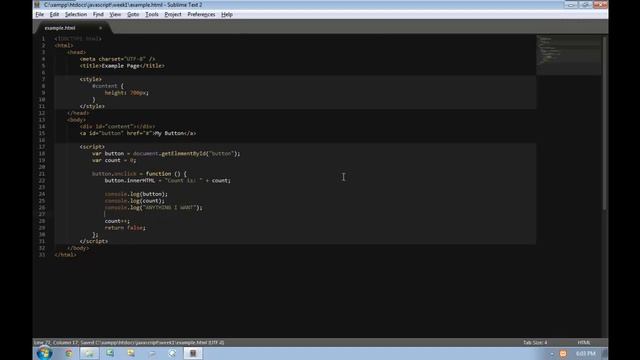Open Chrome from the taskbar
The image size is (640, 360).
[69, 353]
